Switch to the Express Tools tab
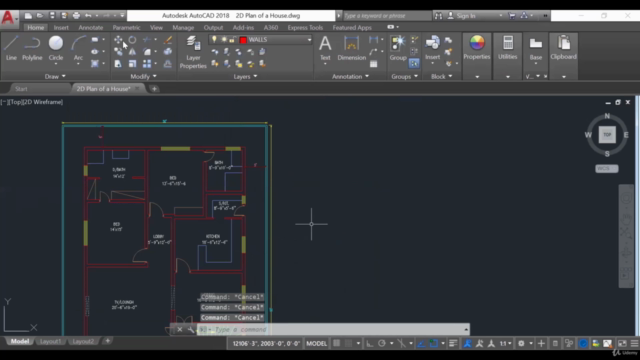Image resolution: width=640 pixels, height=360 pixels. click(x=305, y=27)
